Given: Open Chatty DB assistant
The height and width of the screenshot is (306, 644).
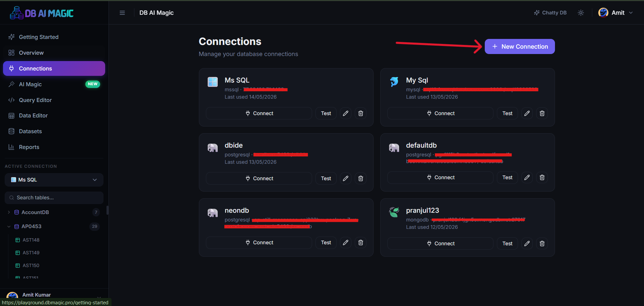Looking at the screenshot, I should [x=550, y=13].
